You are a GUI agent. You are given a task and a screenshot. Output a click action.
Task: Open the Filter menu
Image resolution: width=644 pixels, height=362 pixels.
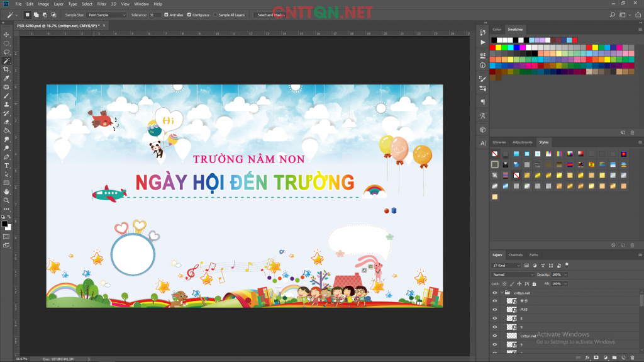(101, 4)
